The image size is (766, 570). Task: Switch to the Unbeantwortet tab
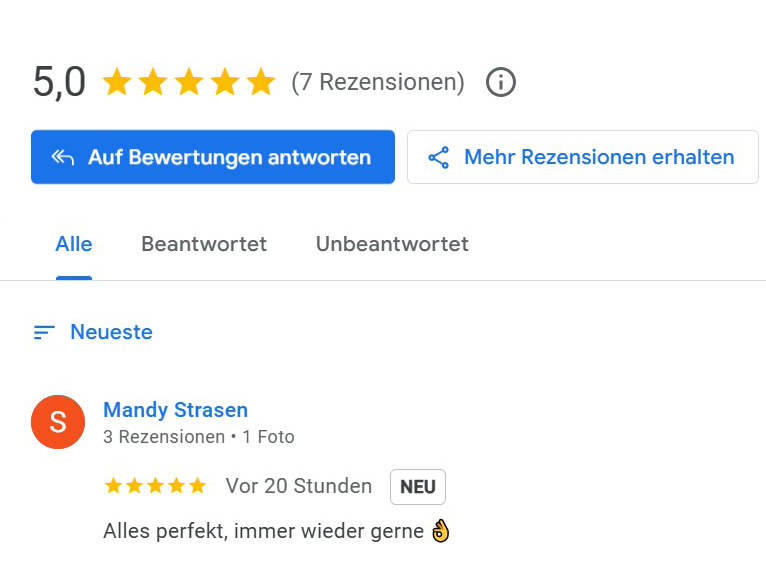(x=392, y=244)
